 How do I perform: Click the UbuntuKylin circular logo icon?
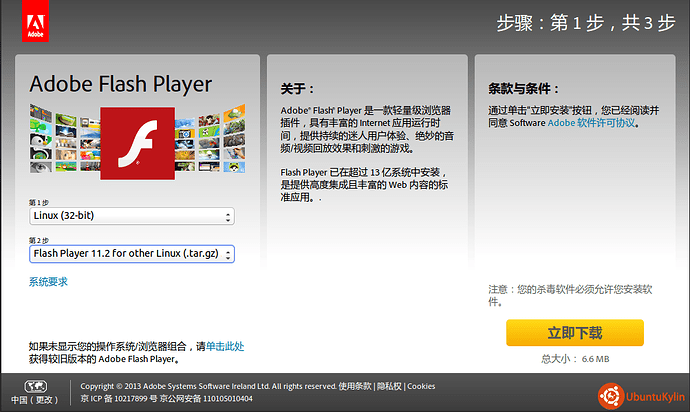pyautogui.click(x=611, y=393)
